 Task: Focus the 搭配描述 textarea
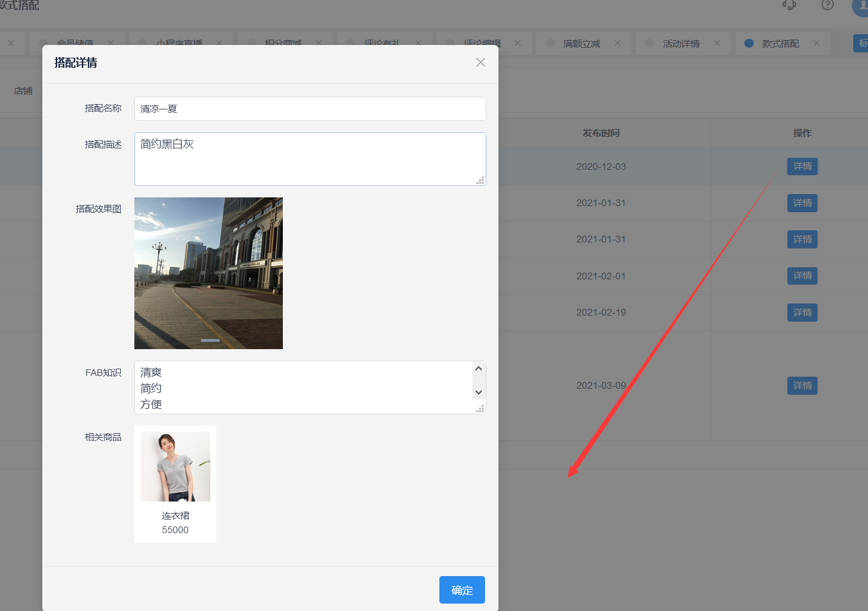[x=310, y=159]
